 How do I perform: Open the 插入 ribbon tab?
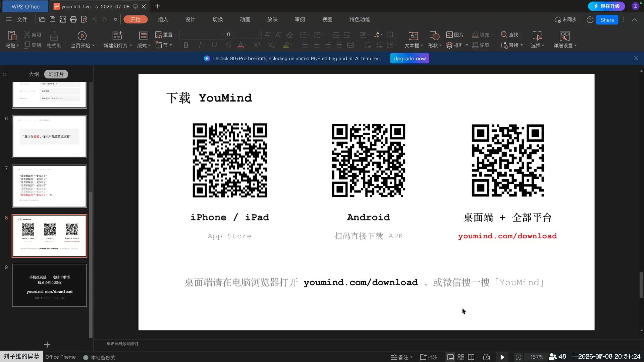tap(163, 19)
